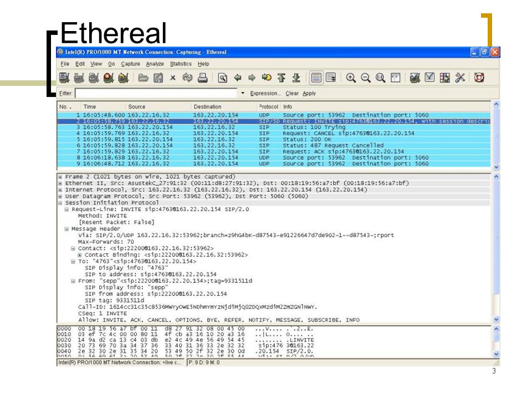532x399 pixels.
Task: Edit display filters toolbar icon
Action: click(429, 78)
